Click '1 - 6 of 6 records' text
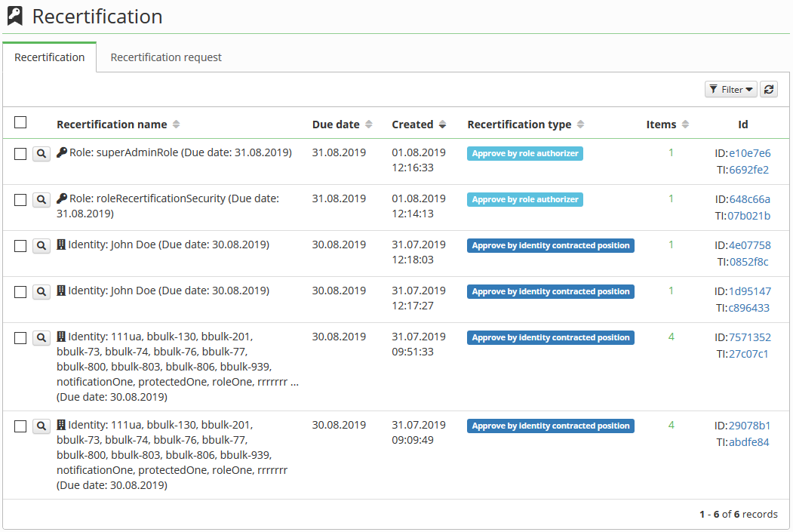793x532 pixels. point(739,515)
